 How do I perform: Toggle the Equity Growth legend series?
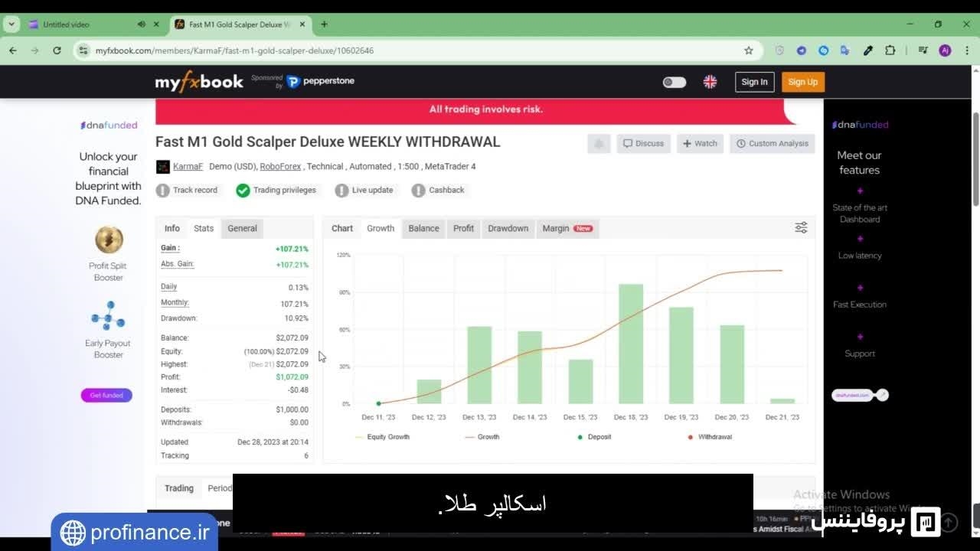(x=387, y=437)
